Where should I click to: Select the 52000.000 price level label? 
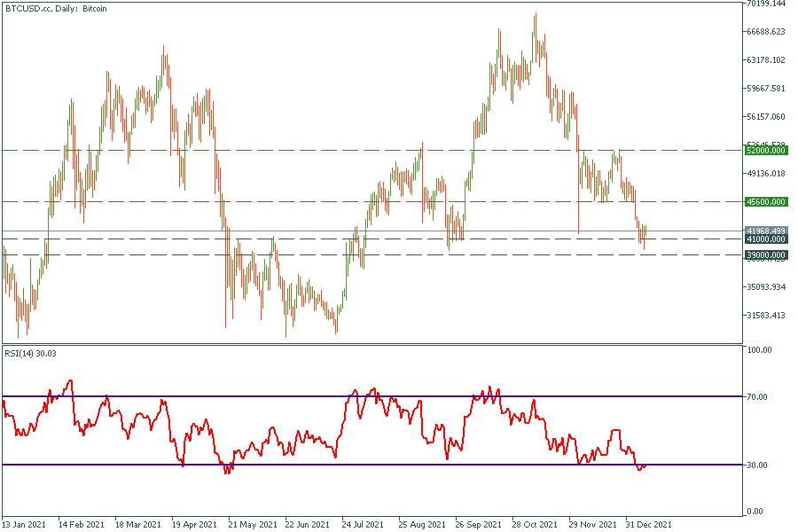[766, 151]
